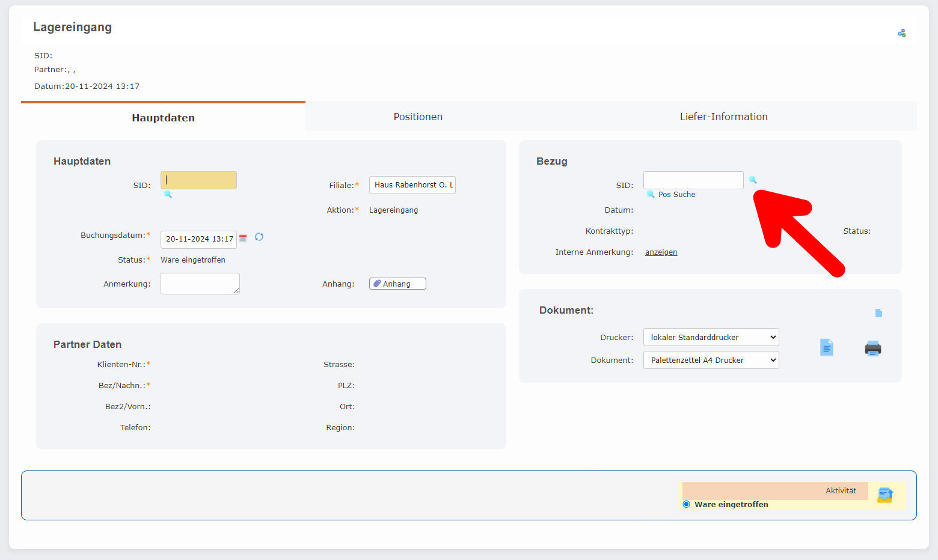
Task: Click into the Anmerkung text area
Action: (x=200, y=284)
